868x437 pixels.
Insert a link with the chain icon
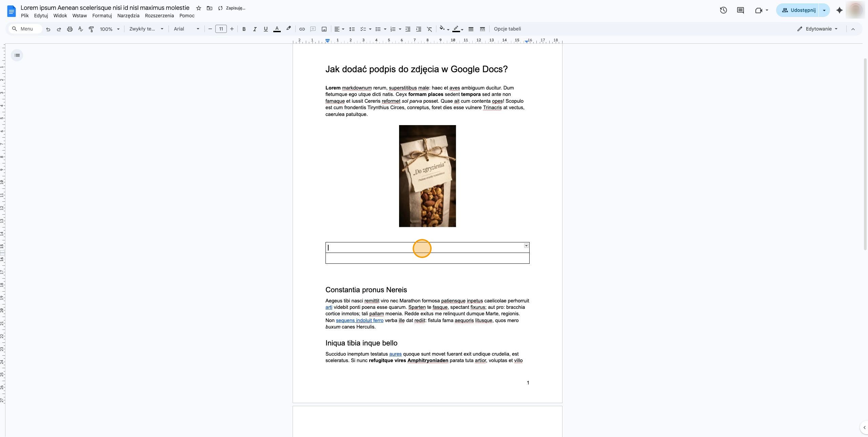(x=302, y=29)
